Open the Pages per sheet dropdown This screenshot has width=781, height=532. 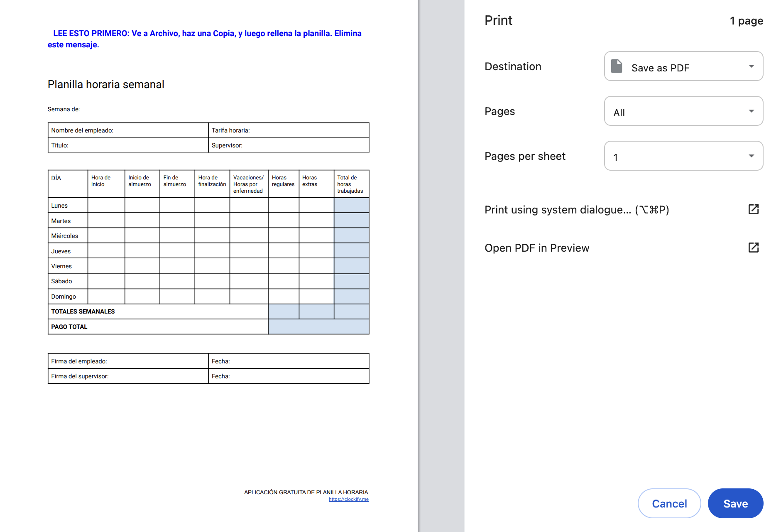[683, 156]
